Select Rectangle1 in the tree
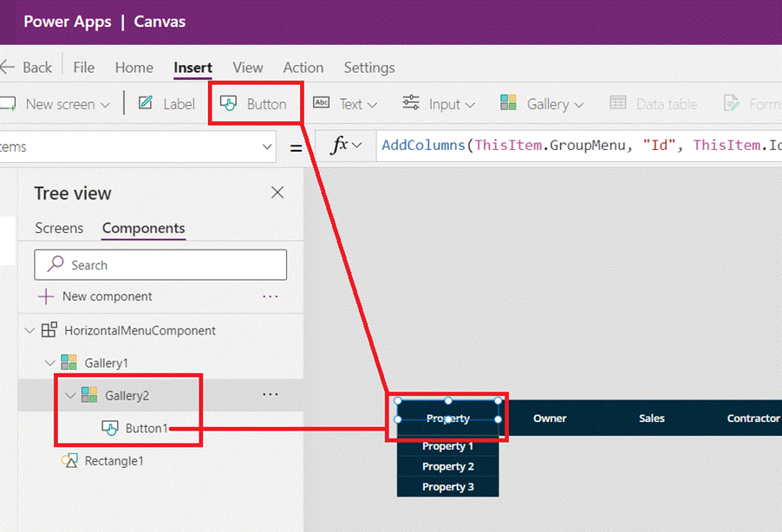The image size is (782, 532). [114, 461]
